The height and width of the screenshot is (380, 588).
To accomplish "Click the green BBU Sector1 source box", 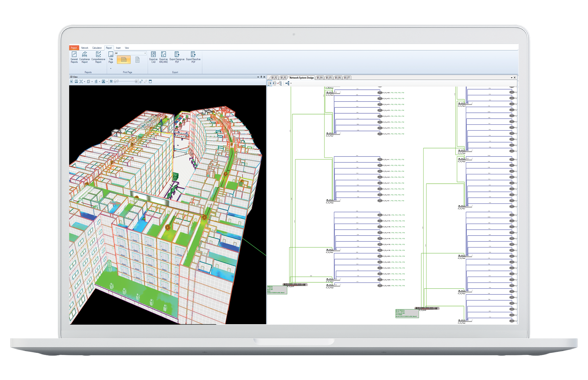I will pos(277,290).
